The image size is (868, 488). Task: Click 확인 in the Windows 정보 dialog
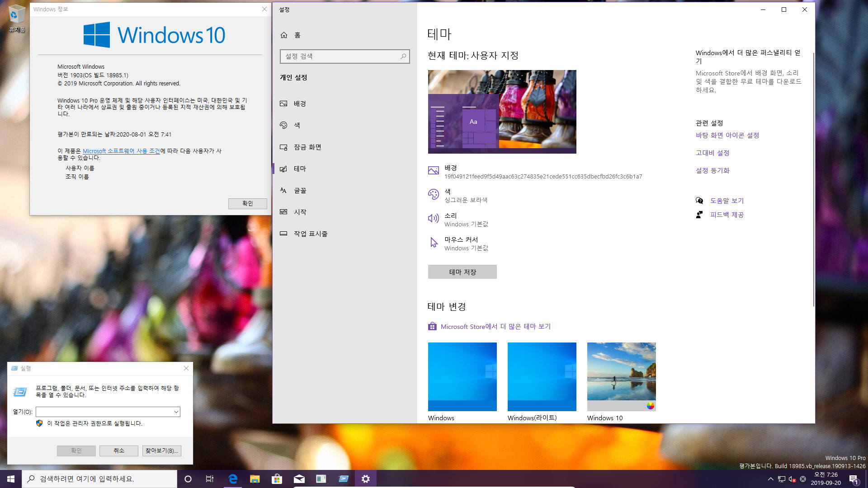click(247, 203)
